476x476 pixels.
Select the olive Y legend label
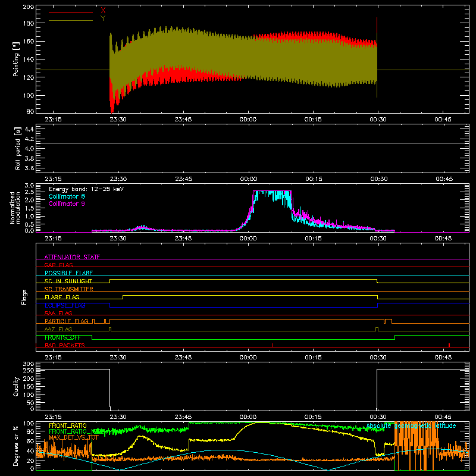103,18
